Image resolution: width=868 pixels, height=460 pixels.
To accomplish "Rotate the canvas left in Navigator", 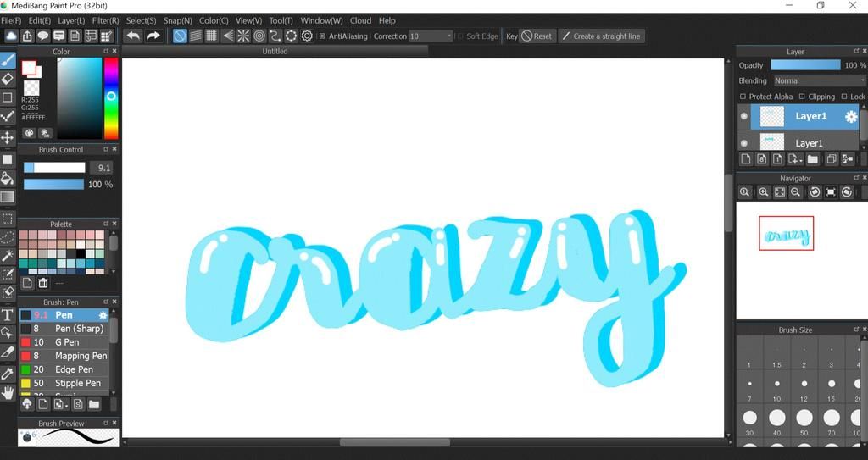I will 815,192.
